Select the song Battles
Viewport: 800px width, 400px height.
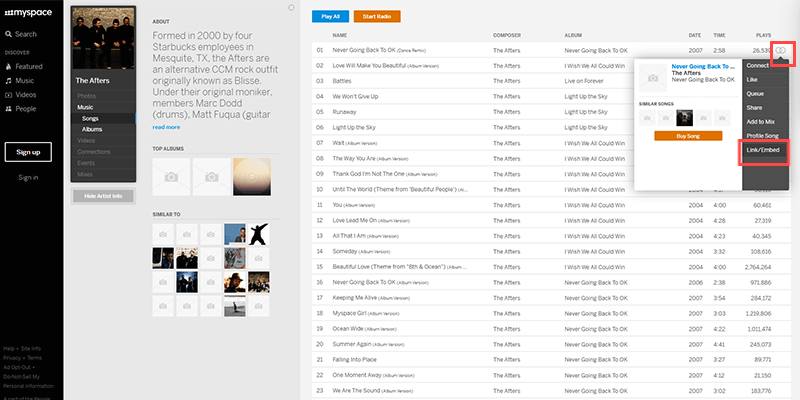coord(341,81)
